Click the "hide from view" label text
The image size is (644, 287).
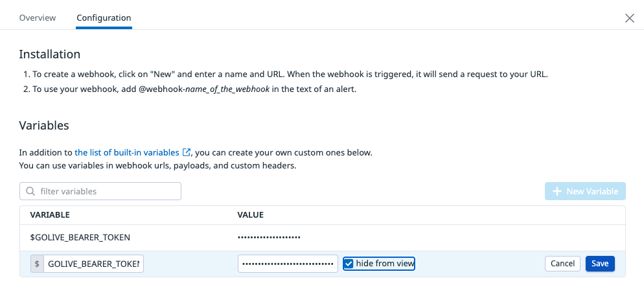pyautogui.click(x=385, y=264)
